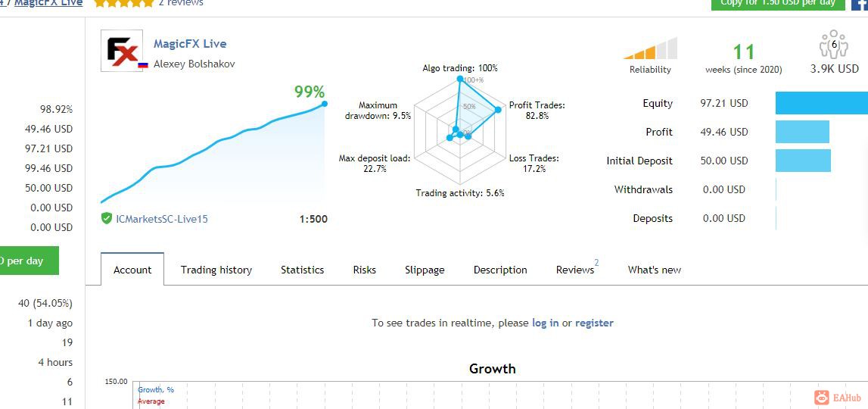Click the log in link
The width and height of the screenshot is (868, 409).
click(546, 323)
